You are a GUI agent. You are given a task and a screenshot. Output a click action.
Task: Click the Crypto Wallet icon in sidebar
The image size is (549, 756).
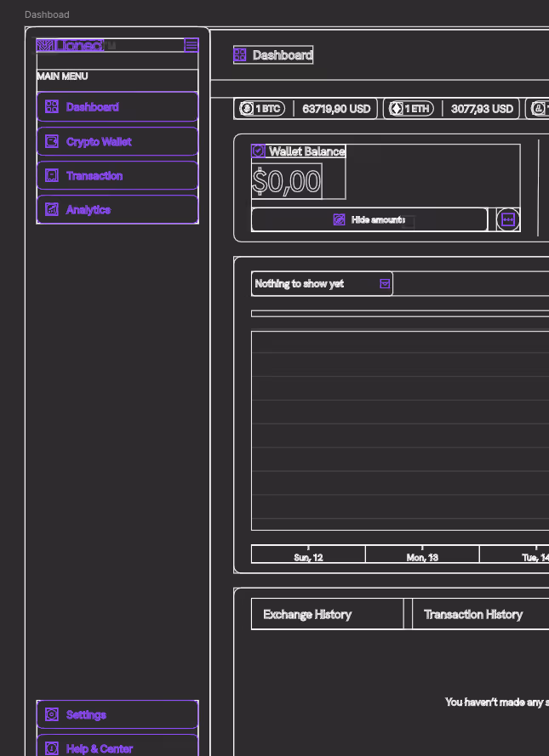pyautogui.click(x=52, y=141)
